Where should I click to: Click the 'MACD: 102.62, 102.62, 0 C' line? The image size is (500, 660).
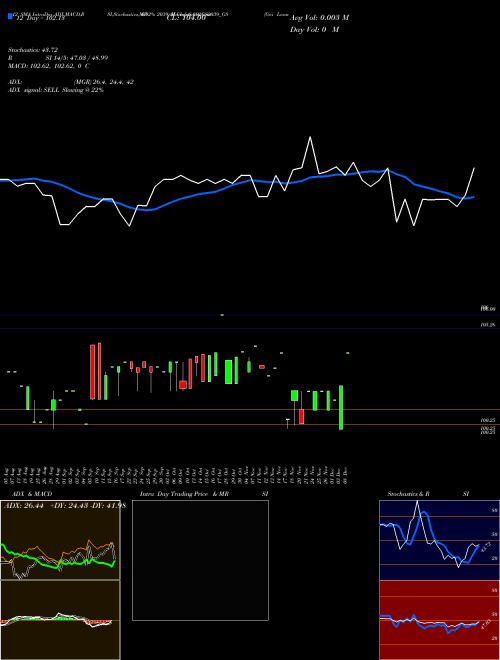point(48,66)
